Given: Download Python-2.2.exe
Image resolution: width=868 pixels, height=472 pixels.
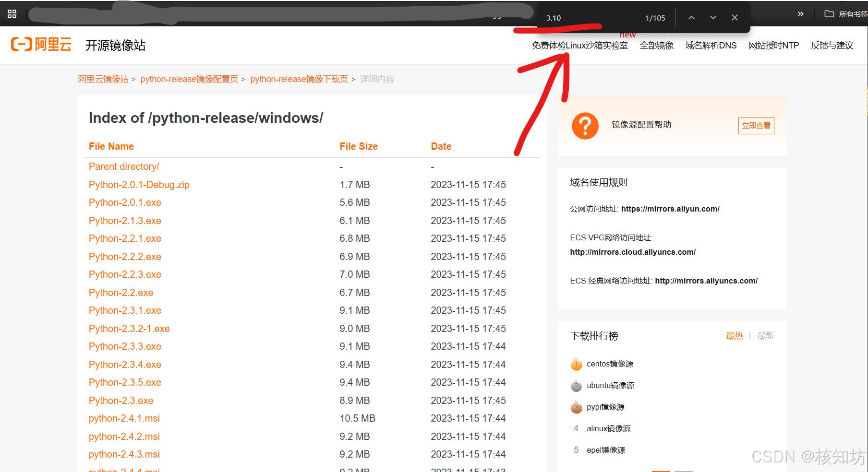Looking at the screenshot, I should (x=121, y=293).
